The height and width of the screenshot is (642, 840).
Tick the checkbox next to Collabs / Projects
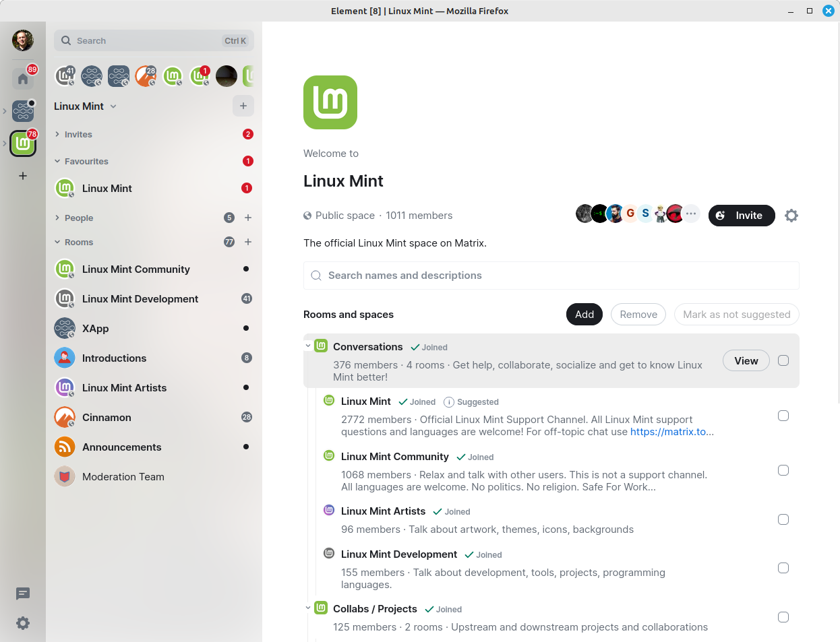[783, 617]
